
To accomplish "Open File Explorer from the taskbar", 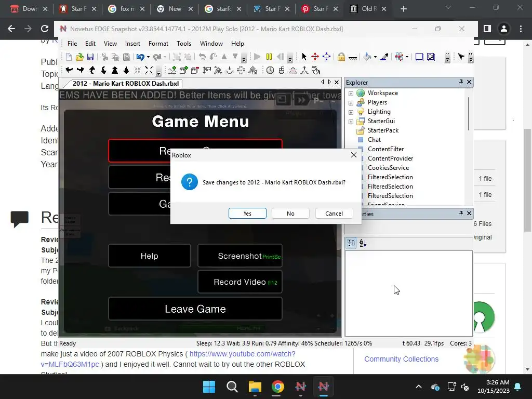I will 255,387.
